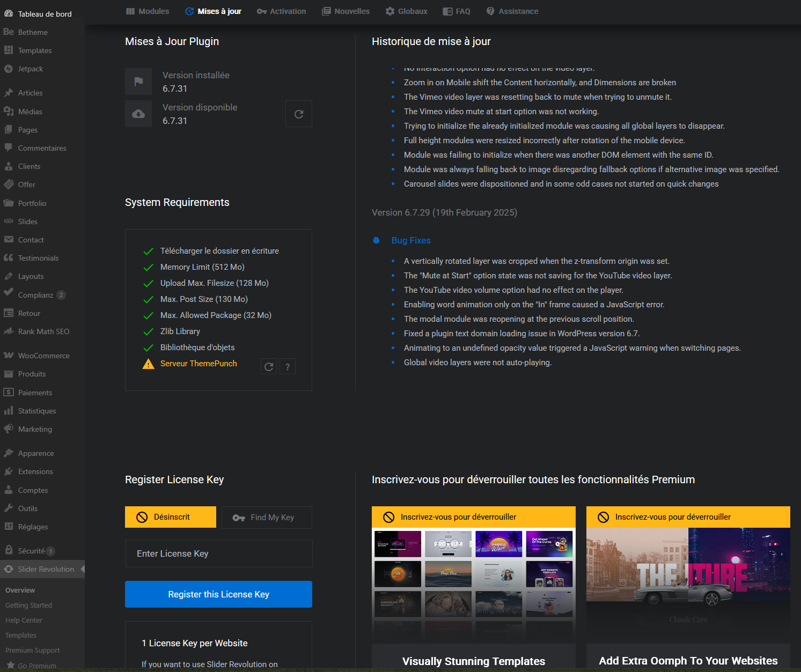The width and height of the screenshot is (801, 672).
Task: Click the Désinscrit status button
Action: 171,517
